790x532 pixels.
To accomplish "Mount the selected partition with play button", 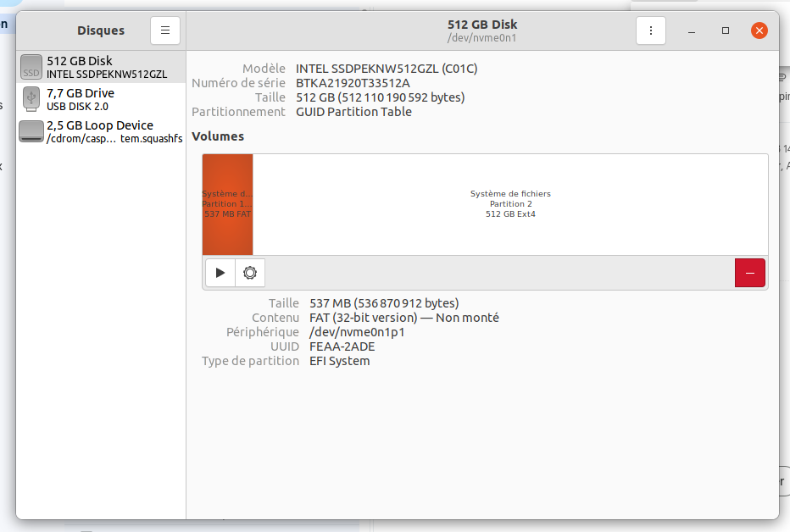I will click(x=220, y=273).
